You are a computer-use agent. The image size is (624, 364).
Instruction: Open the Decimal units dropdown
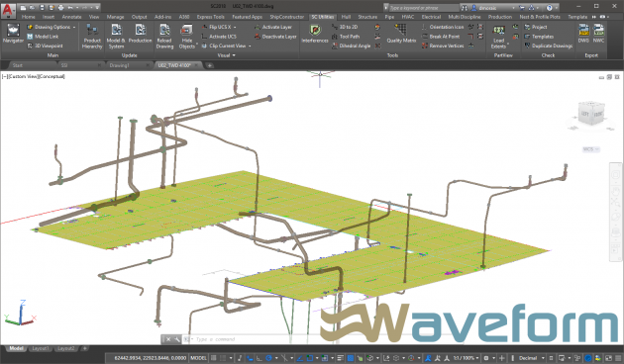[x=531, y=358]
